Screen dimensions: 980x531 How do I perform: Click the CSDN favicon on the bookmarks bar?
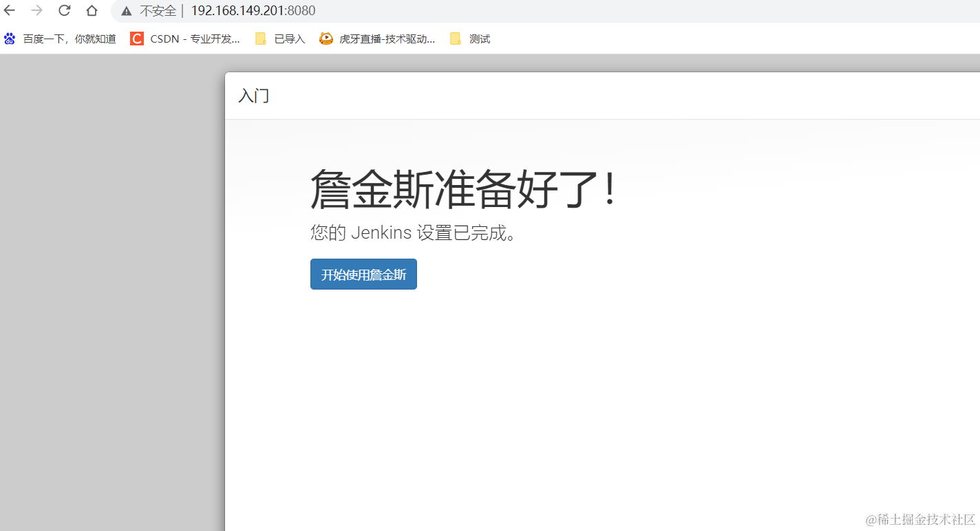click(136, 39)
